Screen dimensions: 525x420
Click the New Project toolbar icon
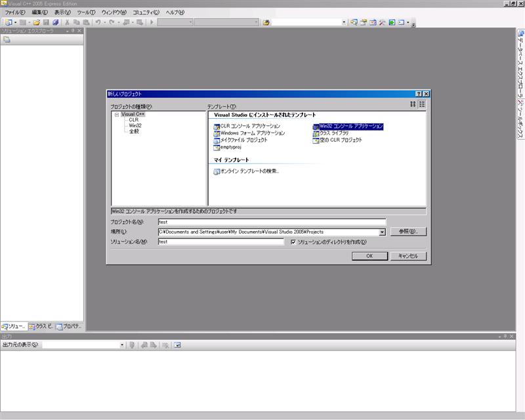9,22
